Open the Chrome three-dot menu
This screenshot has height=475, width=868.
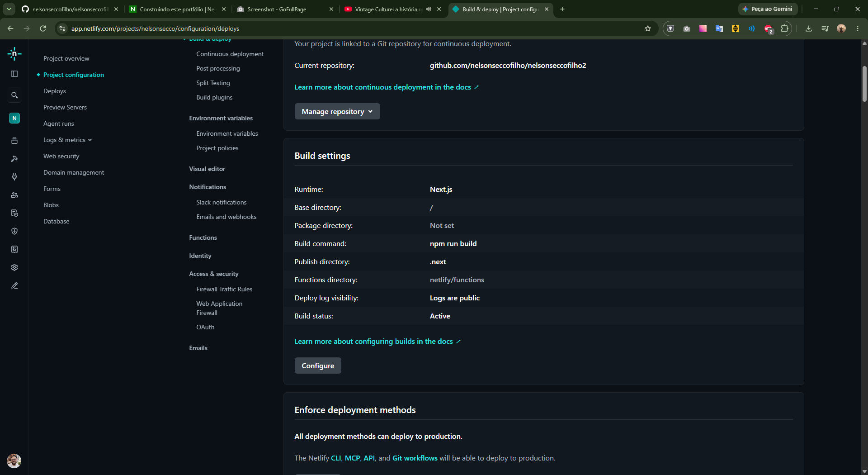click(x=858, y=28)
